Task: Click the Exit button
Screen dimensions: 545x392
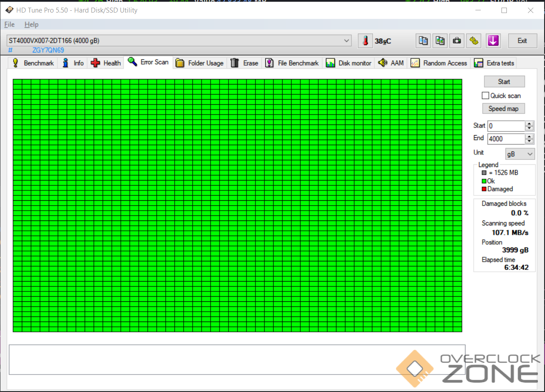Action: click(522, 41)
